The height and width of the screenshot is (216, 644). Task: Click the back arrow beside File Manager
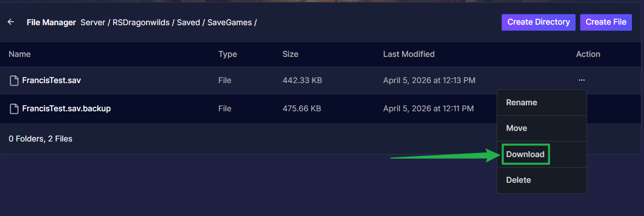click(x=11, y=22)
